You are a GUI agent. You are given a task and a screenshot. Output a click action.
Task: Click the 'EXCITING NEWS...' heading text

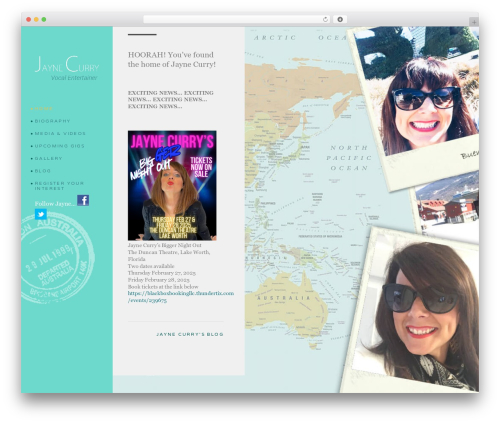pos(171,99)
